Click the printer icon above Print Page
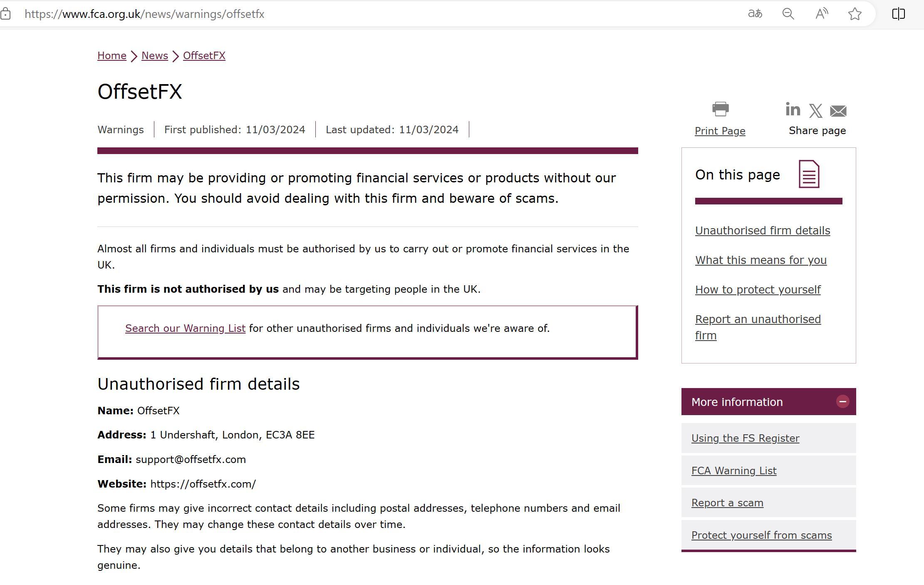The height and width of the screenshot is (585, 924). pos(720,109)
